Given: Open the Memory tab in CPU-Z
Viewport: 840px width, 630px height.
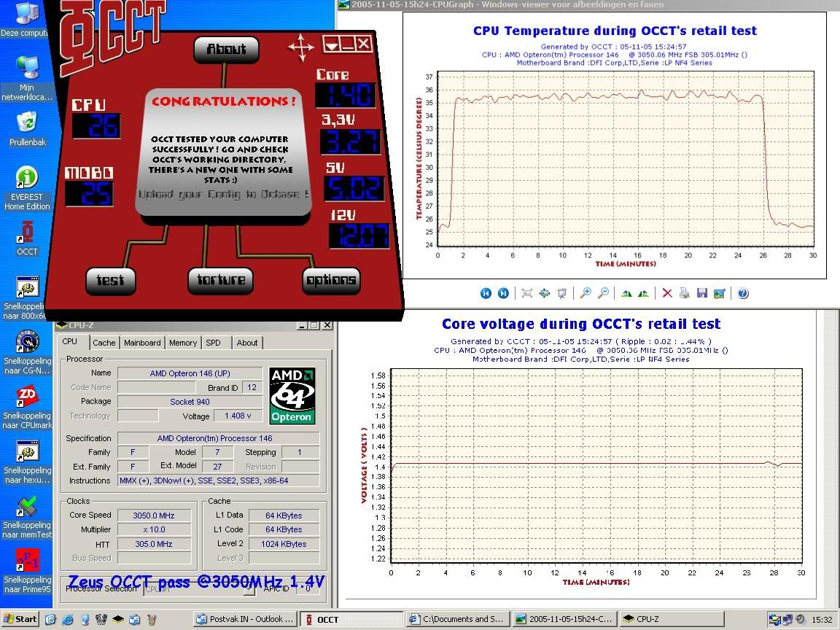Looking at the screenshot, I should pos(183,343).
